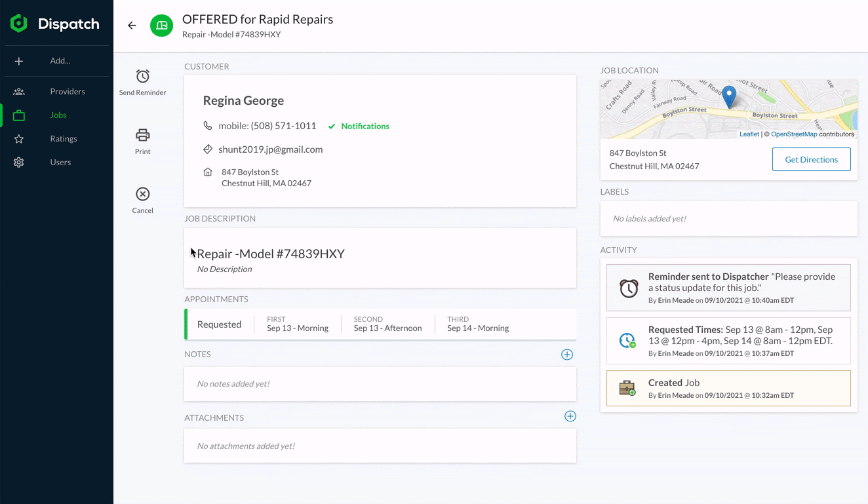Click the Print printer icon
The height and width of the screenshot is (504, 868).
142,135
